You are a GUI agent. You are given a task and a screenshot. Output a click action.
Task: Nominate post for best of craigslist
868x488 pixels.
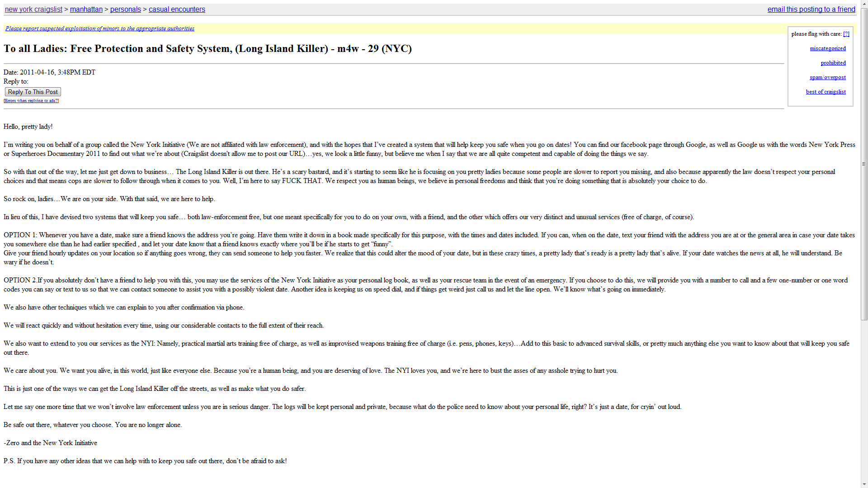(x=826, y=92)
